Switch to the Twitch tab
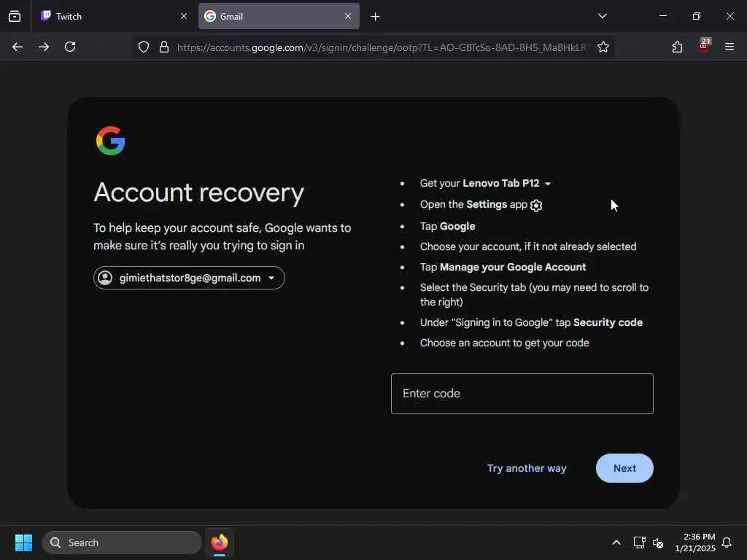Screen dimensions: 747x560 [x=115, y=16]
